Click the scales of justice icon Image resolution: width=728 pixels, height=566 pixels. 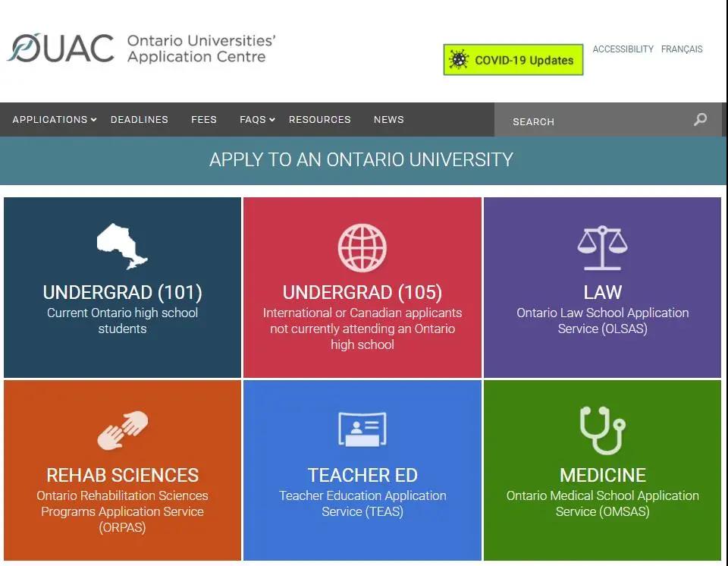pos(602,247)
